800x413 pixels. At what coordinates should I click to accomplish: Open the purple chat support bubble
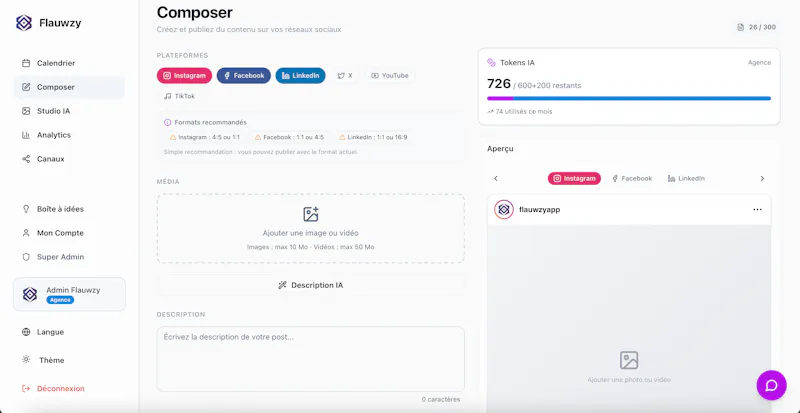771,385
